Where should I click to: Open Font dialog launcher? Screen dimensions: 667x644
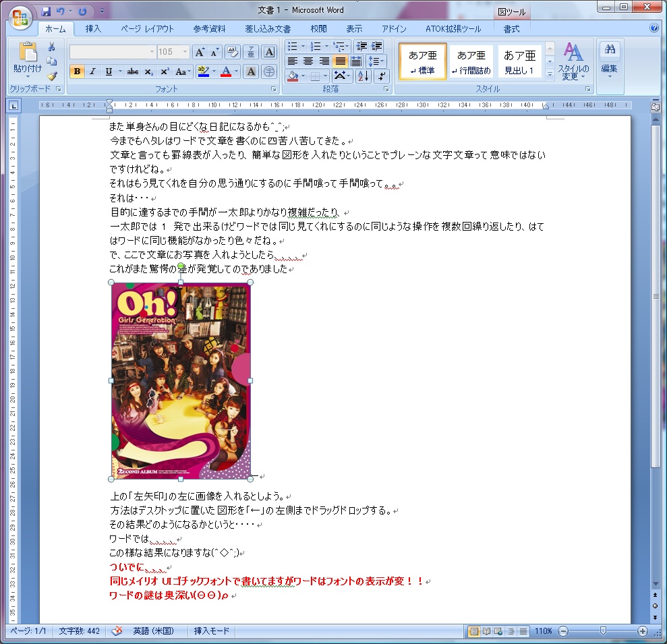[x=274, y=89]
